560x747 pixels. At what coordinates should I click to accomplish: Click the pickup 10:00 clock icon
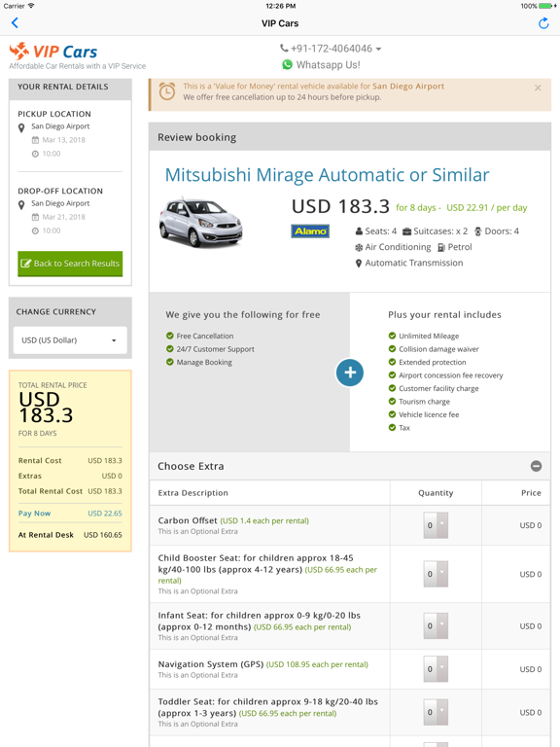click(x=35, y=154)
